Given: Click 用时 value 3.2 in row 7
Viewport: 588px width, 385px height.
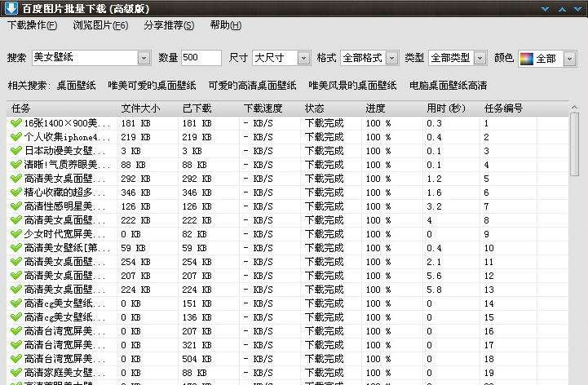Looking at the screenshot, I should (x=434, y=206).
